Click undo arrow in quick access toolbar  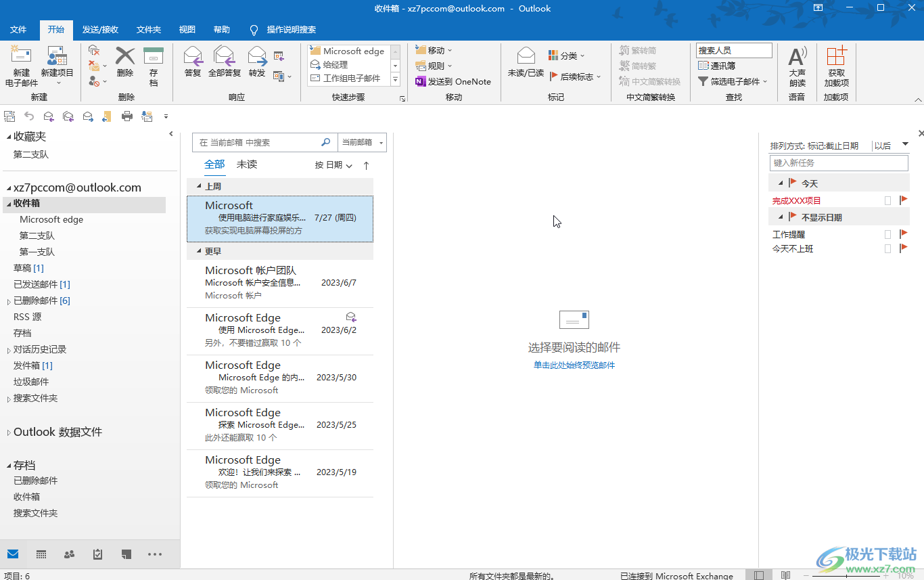[x=29, y=116]
